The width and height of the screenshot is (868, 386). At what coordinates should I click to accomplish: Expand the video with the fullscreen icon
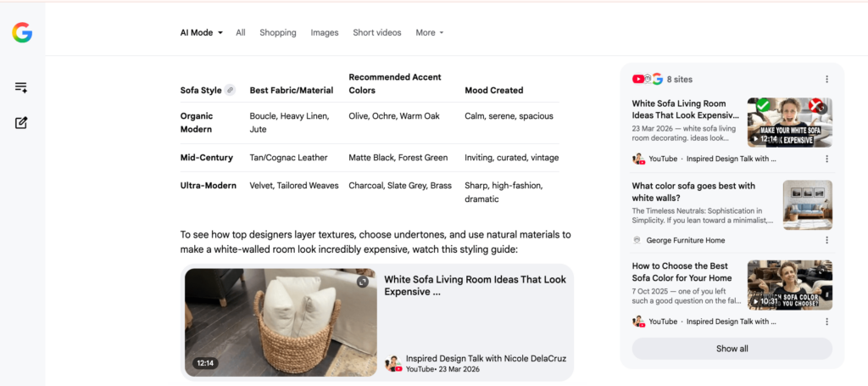(x=363, y=282)
